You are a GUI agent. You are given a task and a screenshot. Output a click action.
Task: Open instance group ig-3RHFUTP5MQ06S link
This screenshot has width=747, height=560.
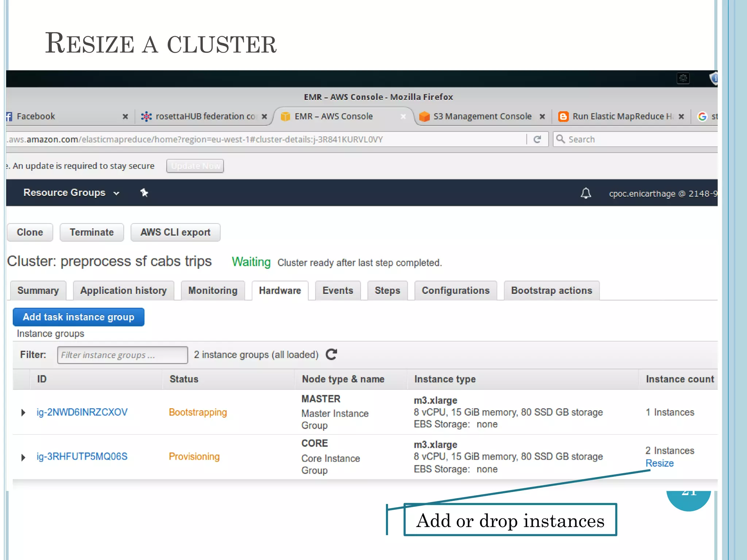[82, 457]
